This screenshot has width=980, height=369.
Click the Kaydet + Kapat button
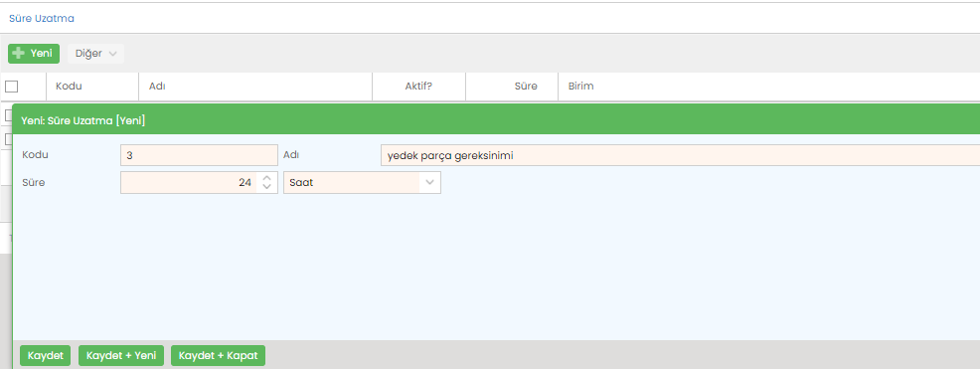pos(218,355)
